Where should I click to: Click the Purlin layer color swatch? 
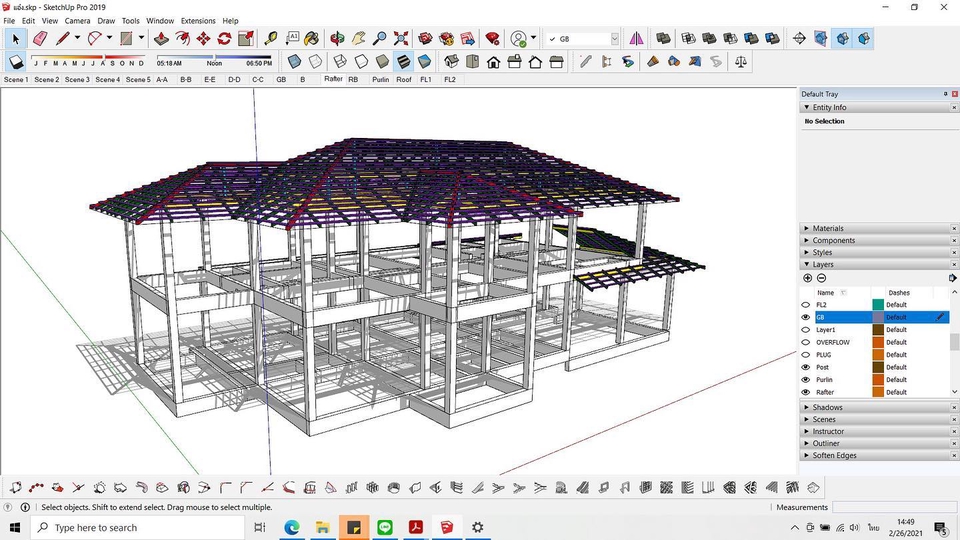(x=878, y=380)
